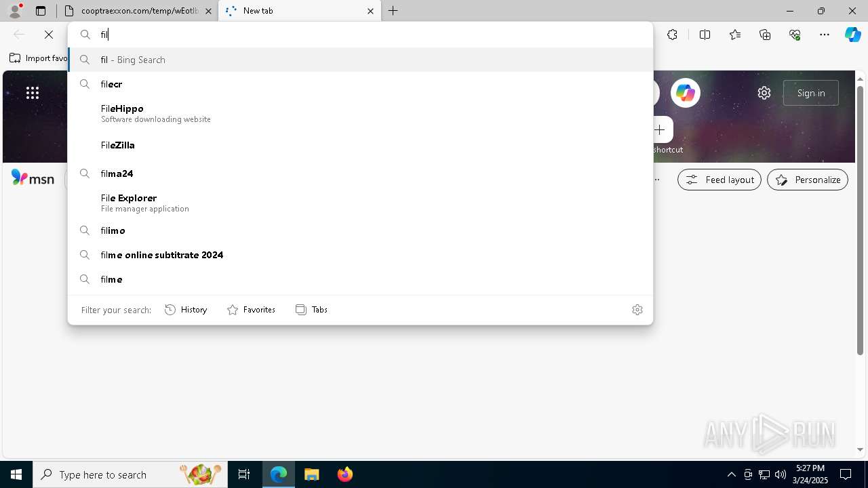Toggle Split screen view

pos(705,35)
